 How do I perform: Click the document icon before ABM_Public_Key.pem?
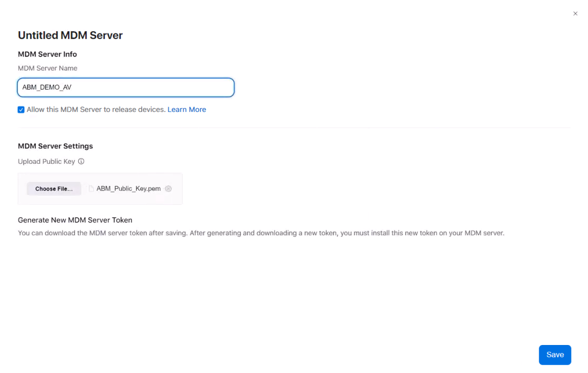click(91, 189)
